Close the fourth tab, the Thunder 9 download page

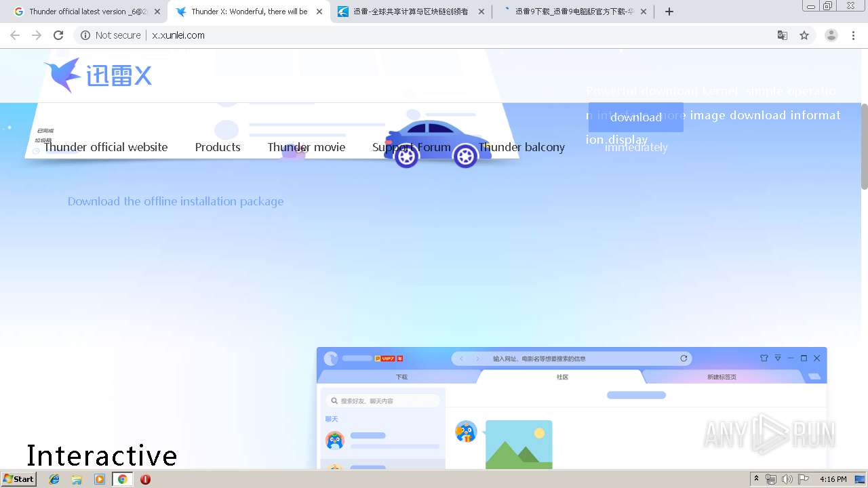(x=644, y=12)
